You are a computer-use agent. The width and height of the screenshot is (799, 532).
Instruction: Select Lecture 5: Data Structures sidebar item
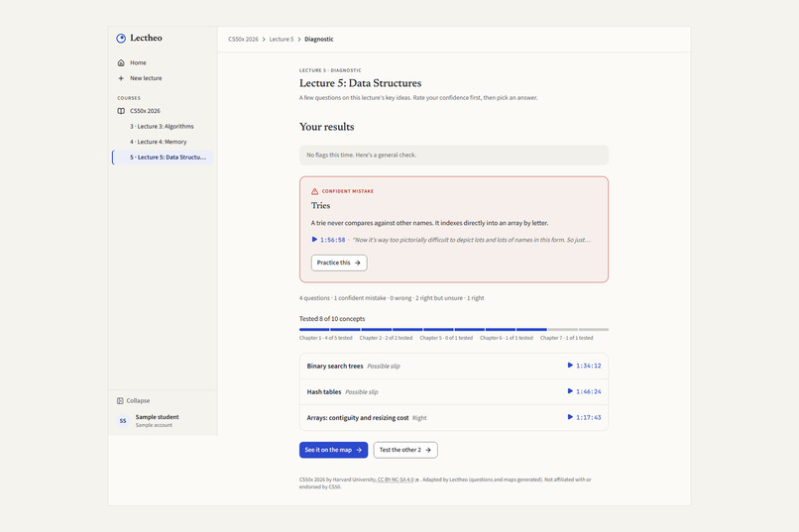pyautogui.click(x=163, y=158)
